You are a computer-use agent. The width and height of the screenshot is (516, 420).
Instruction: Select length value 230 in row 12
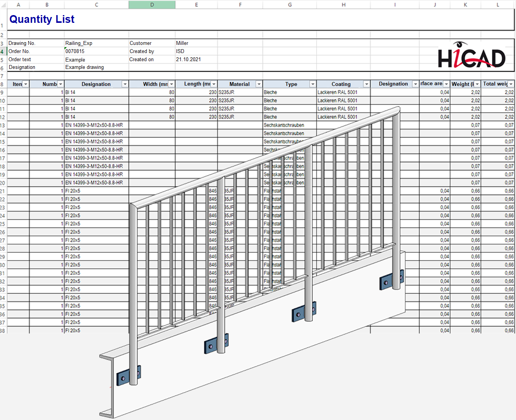point(197,117)
